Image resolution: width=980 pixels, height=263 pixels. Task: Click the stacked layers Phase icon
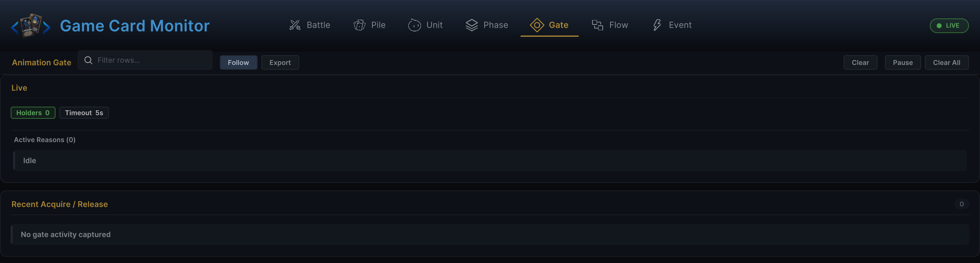coord(472,25)
